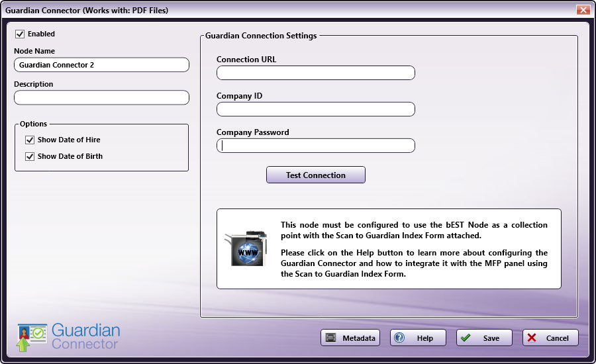Save the connector settings
The height and width of the screenshot is (364, 596).
tap(484, 338)
